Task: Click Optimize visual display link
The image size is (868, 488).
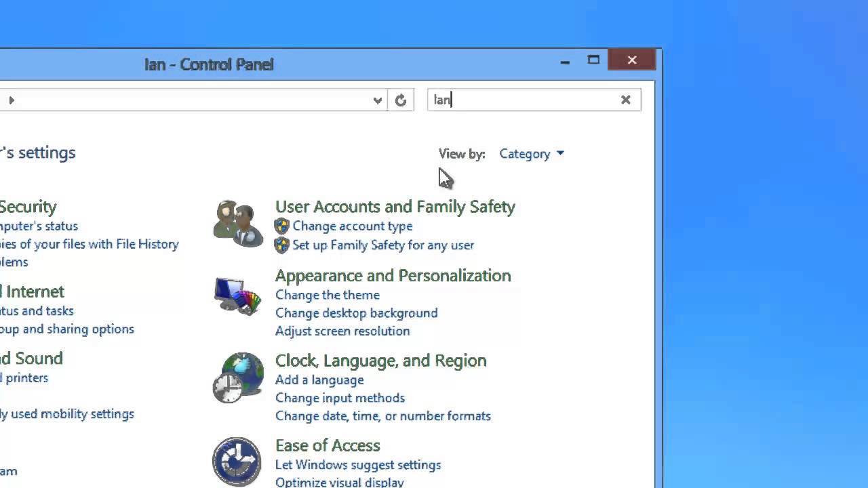Action: tap(340, 482)
